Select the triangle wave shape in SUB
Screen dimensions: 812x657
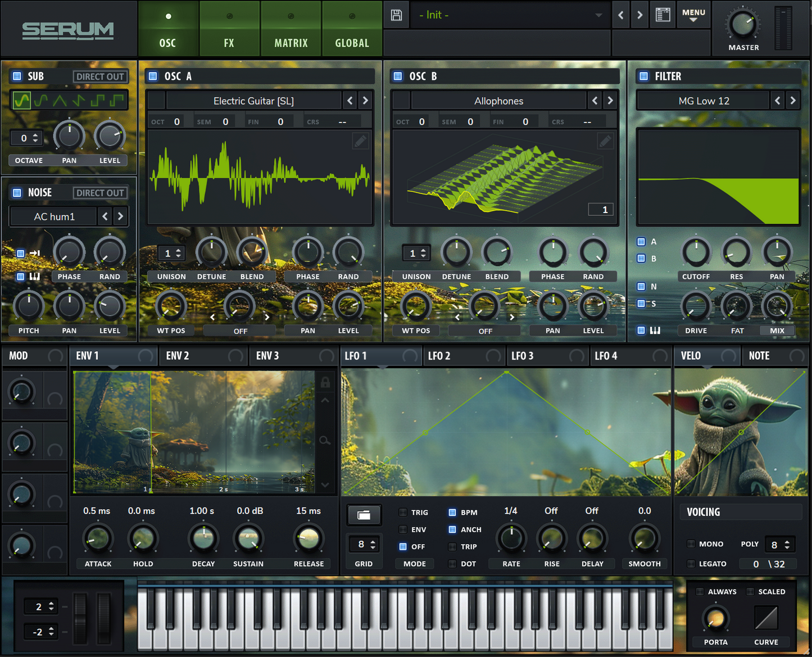[60, 101]
